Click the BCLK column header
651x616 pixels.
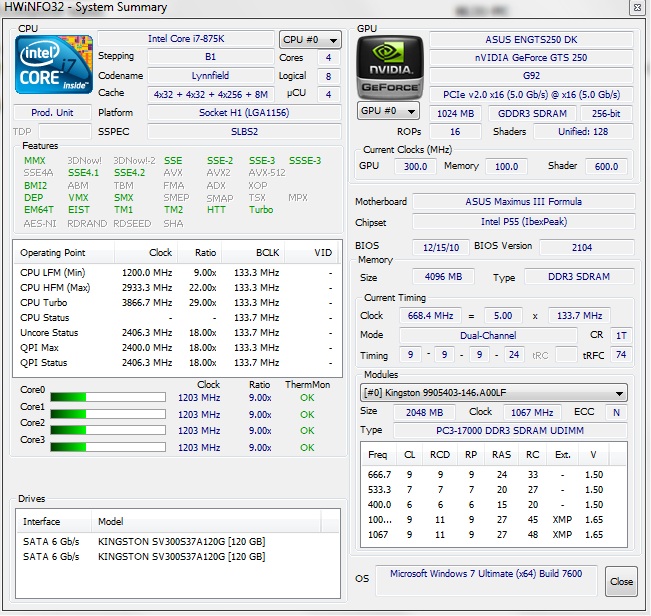click(253, 253)
